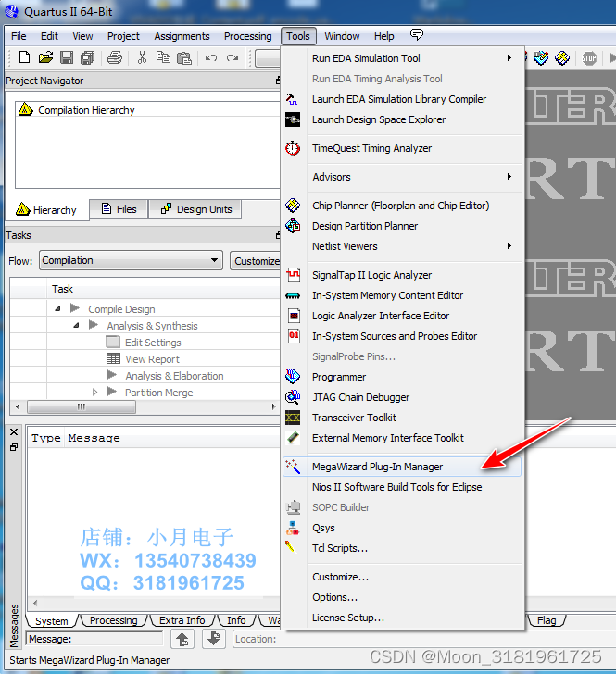This screenshot has height=674, width=616.
Task: Expand the Advisors submenu arrow
Action: [x=509, y=176]
